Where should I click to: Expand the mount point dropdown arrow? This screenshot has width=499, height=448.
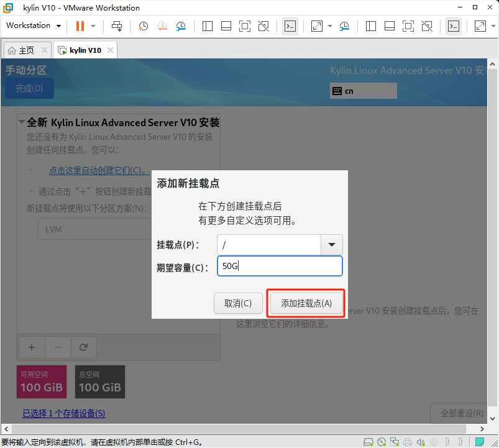pos(332,245)
